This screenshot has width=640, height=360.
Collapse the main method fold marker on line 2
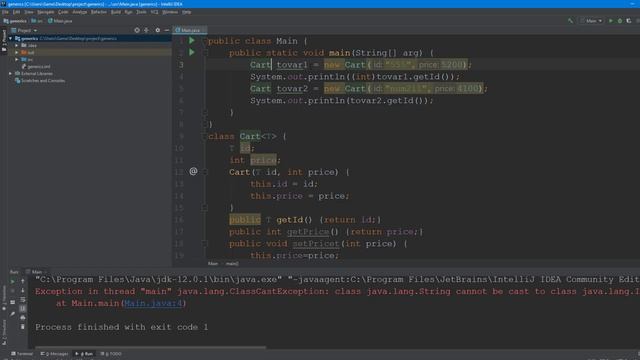coord(205,53)
